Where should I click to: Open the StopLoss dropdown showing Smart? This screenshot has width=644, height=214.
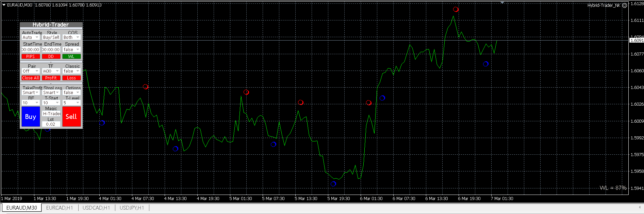click(x=51, y=93)
